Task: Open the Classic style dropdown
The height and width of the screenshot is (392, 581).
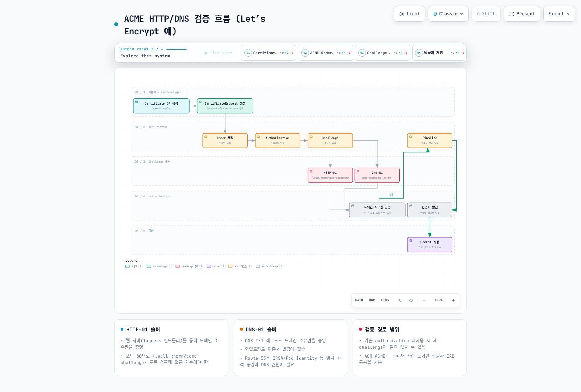Action: 448,14
